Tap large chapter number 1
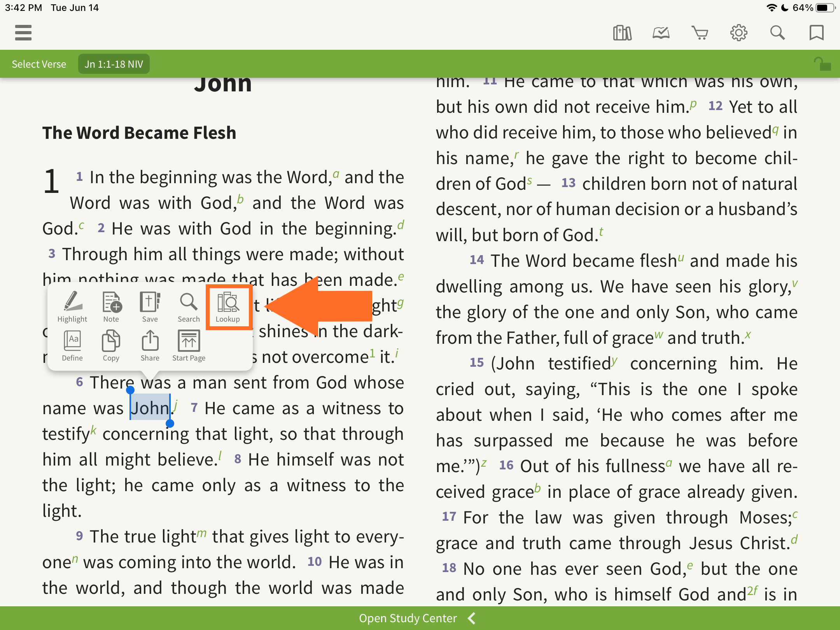The image size is (840, 630). coord(51,181)
